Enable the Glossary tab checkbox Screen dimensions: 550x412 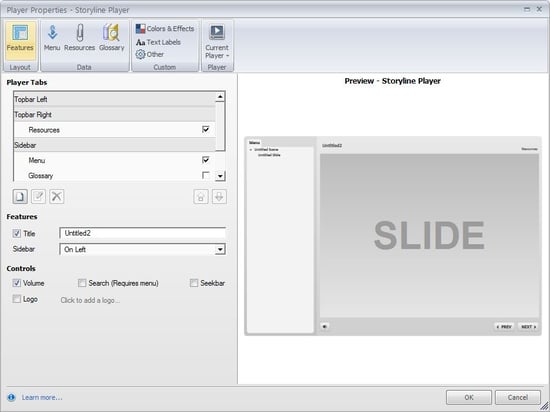click(206, 175)
